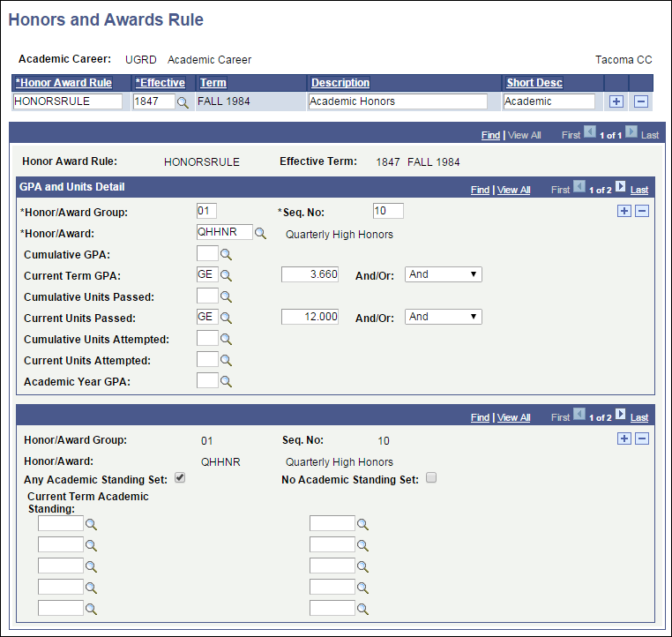Open lookup for fourth left academic standing field
Image resolution: width=672 pixels, height=637 pixels.
(x=91, y=588)
